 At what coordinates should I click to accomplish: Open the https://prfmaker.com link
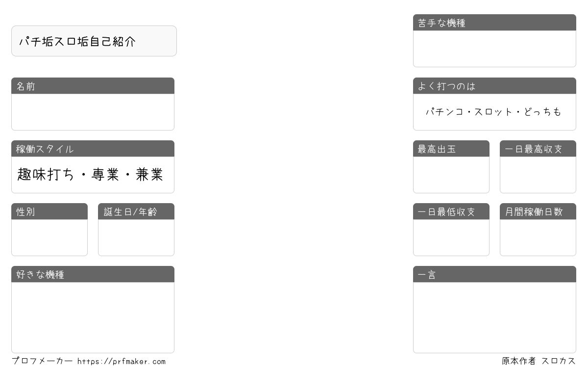122,362
